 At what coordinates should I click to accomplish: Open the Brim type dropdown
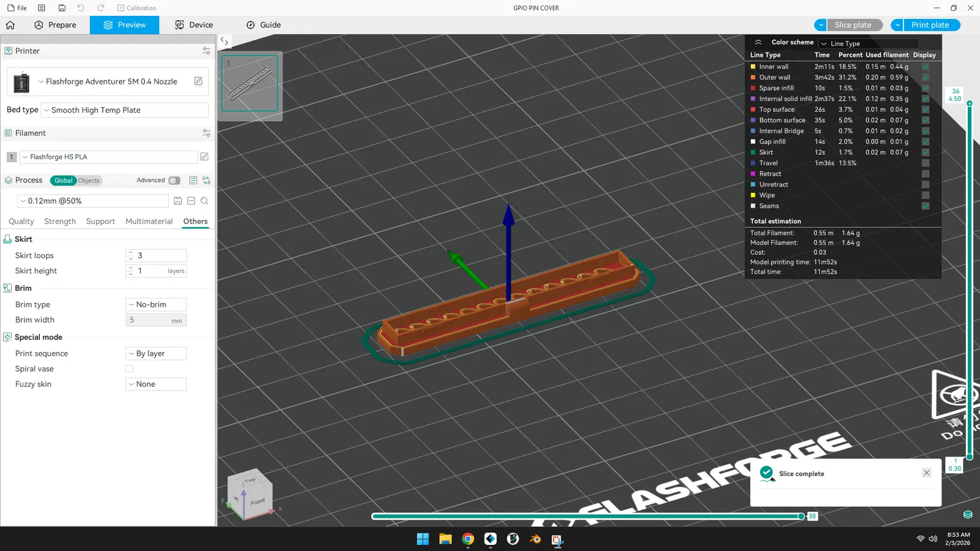pos(156,305)
